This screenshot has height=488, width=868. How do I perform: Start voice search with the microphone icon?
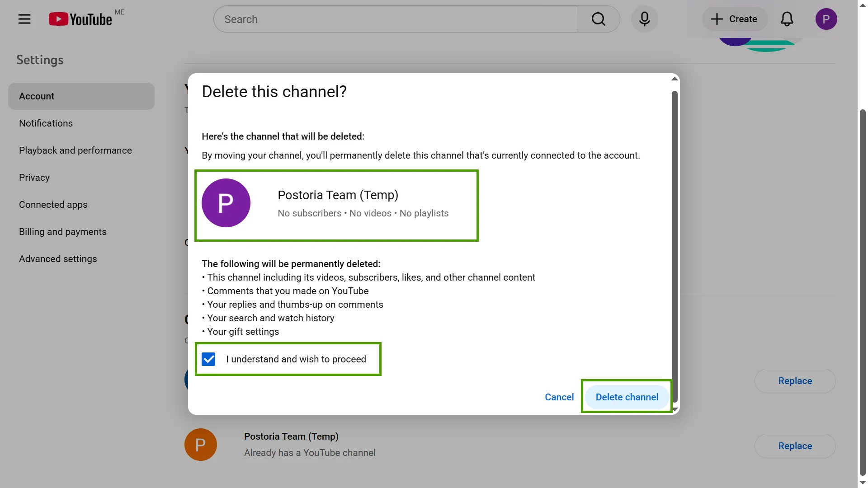tap(644, 19)
